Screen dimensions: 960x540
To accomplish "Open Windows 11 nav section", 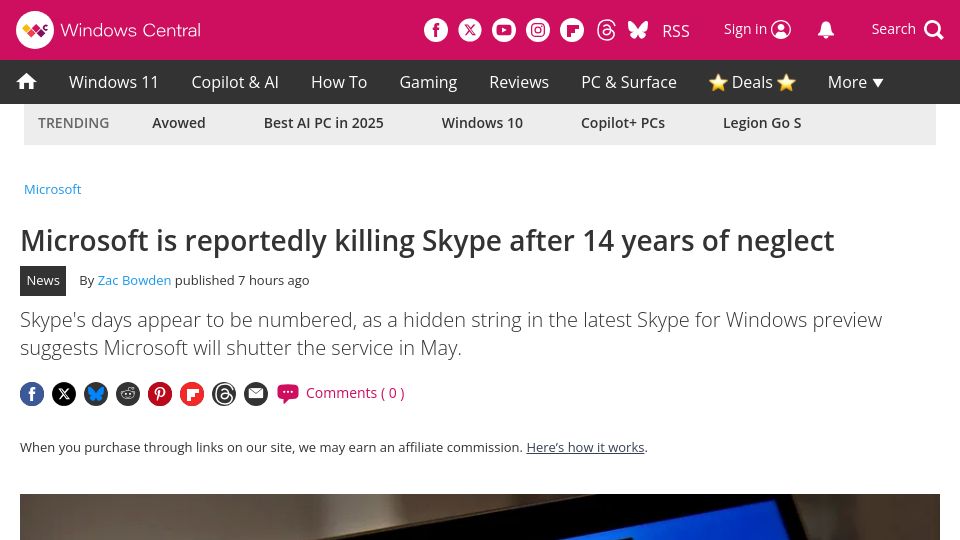I will click(x=114, y=82).
